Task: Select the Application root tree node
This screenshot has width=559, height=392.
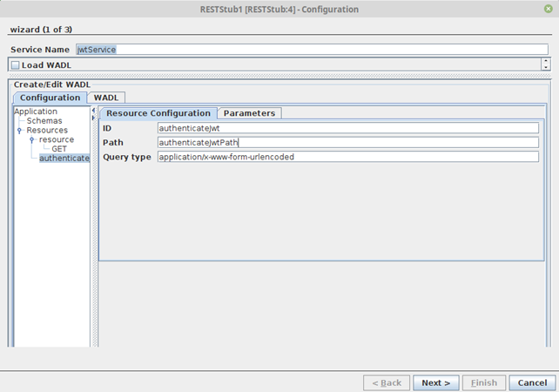Action: 36,112
